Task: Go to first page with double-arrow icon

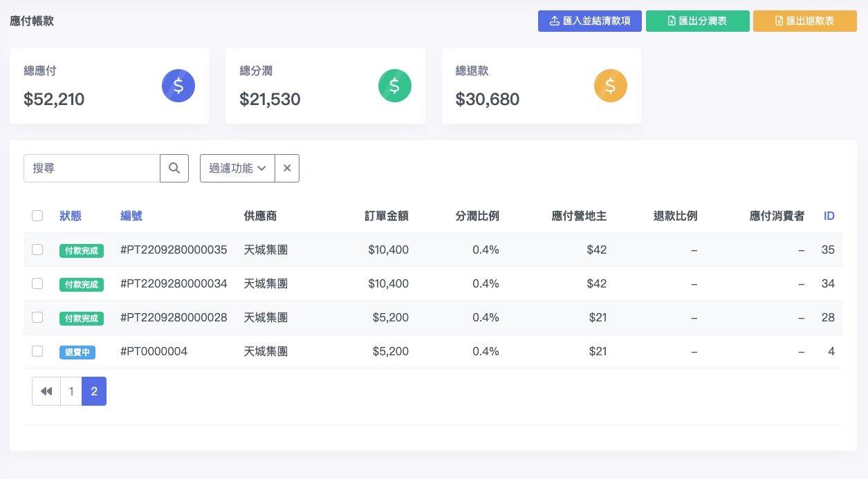Action: [x=46, y=391]
